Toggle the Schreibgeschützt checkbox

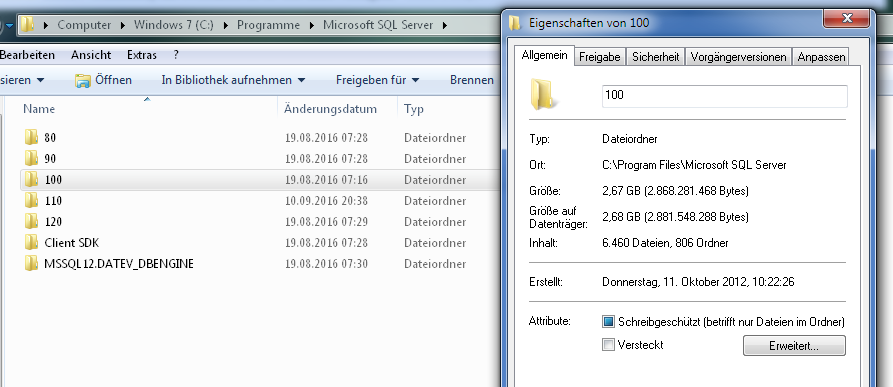click(x=609, y=322)
